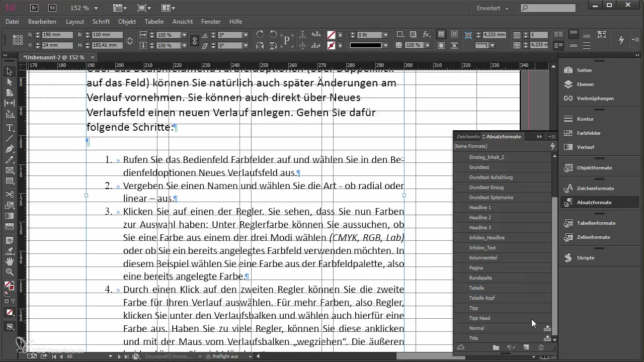This screenshot has height=362, width=644.
Task: Open scale X percentage dropdown
Action: (x=184, y=35)
